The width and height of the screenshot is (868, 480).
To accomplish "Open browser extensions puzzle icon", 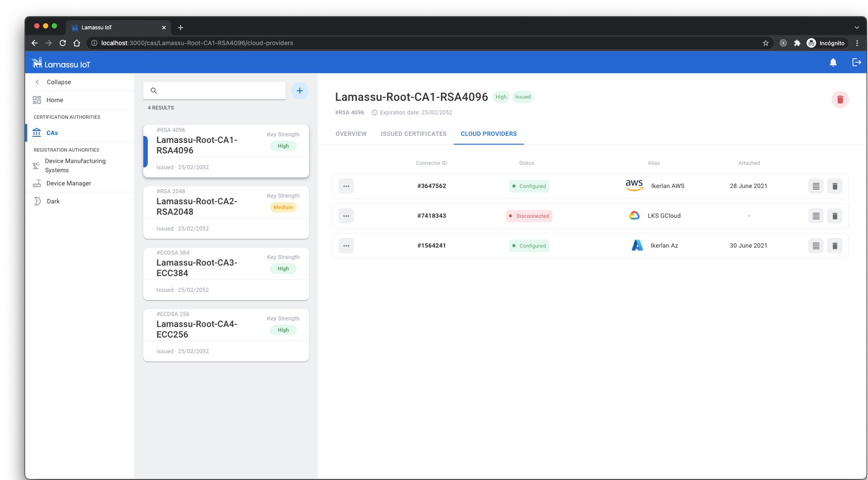I will click(x=797, y=43).
